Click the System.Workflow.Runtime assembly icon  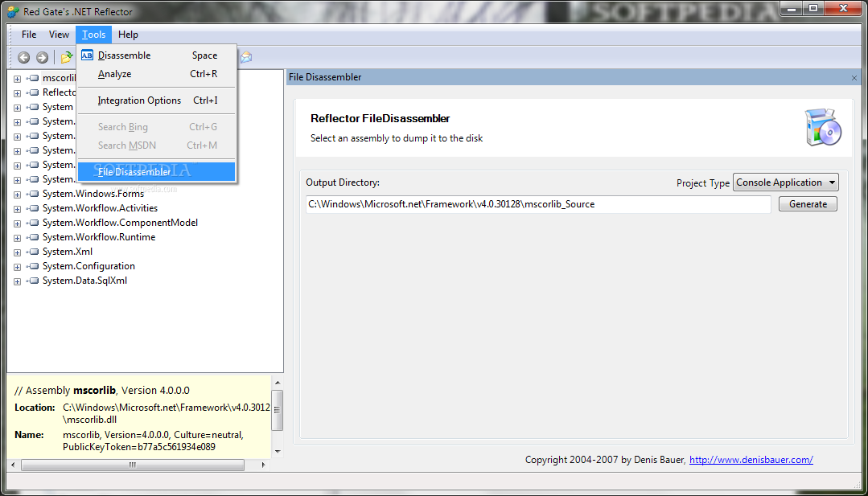33,237
